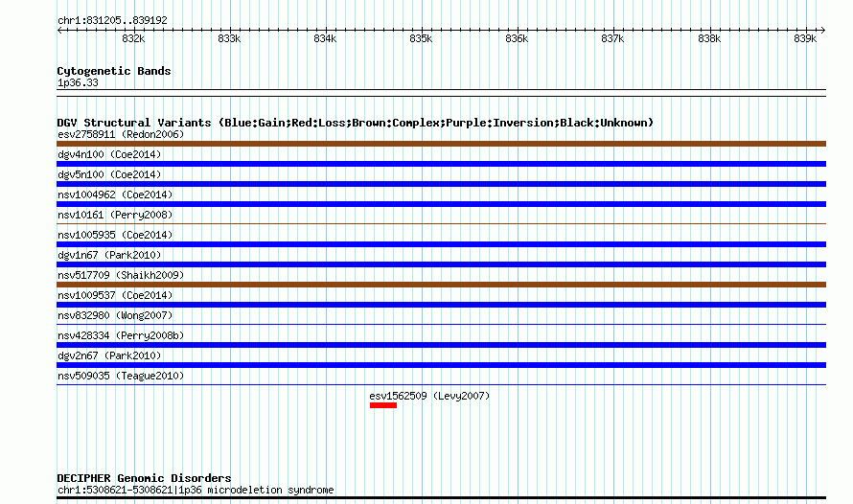Viewport: 853px width, 504px height.
Task: Click the black 1p36 microdeletion syndrome bar
Action: coord(441,497)
